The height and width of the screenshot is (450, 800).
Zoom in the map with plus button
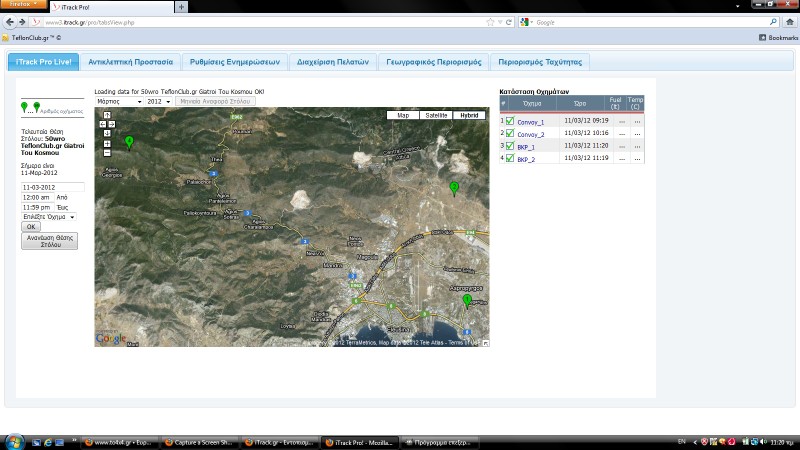point(107,144)
